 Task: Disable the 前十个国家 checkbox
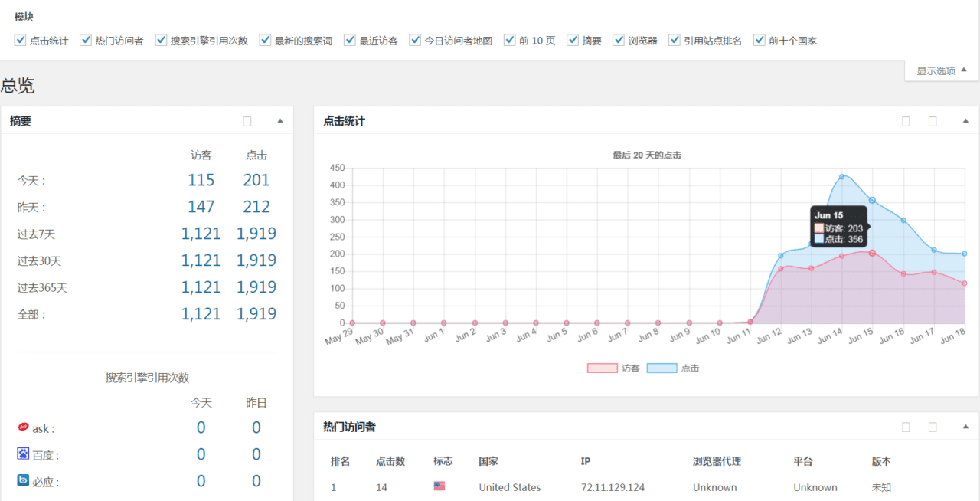(759, 40)
